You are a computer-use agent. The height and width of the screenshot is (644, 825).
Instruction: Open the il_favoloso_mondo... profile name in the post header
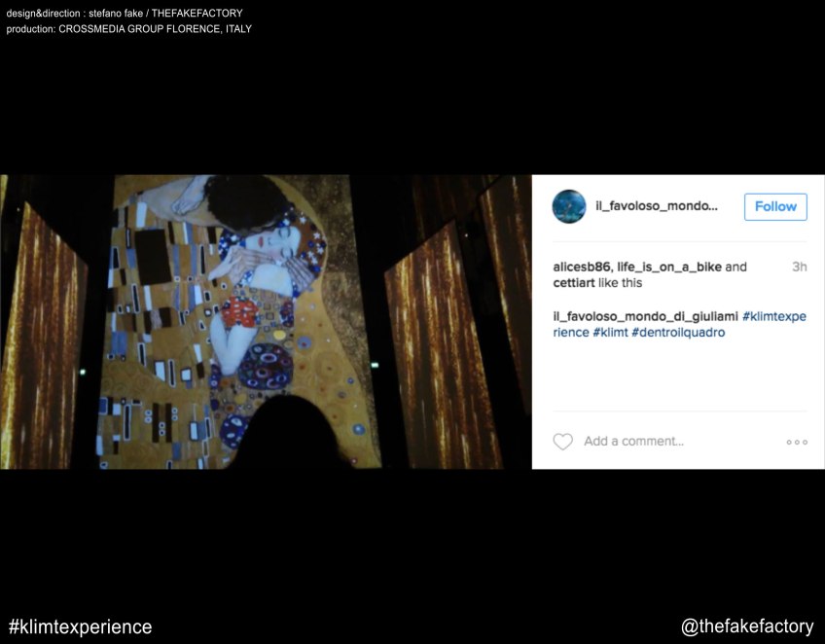(656, 206)
